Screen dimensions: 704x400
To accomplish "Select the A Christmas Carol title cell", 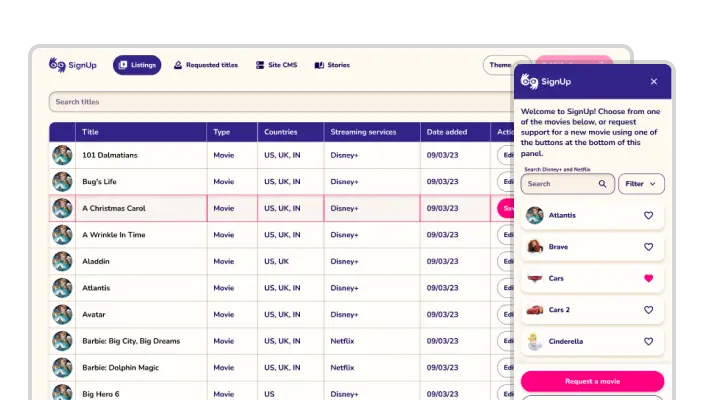I will [141, 208].
